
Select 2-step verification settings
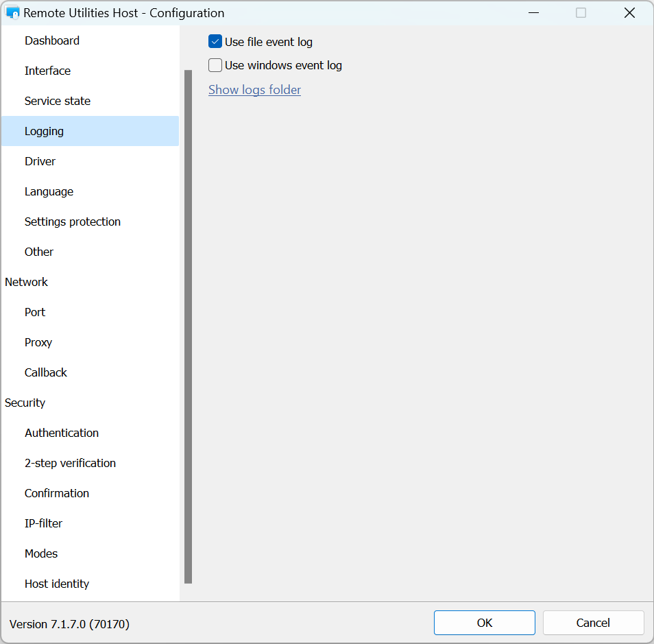point(70,463)
